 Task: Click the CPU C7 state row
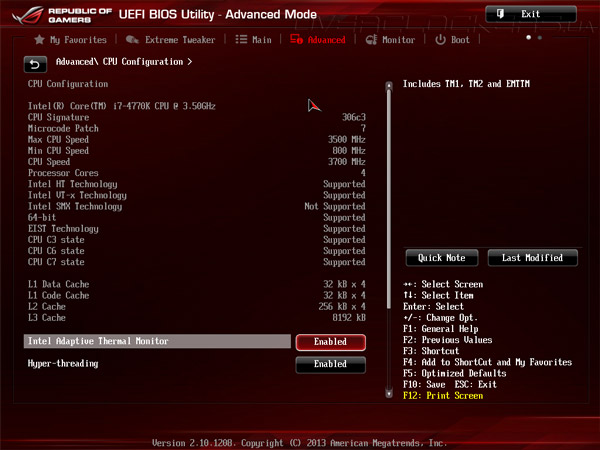point(196,262)
